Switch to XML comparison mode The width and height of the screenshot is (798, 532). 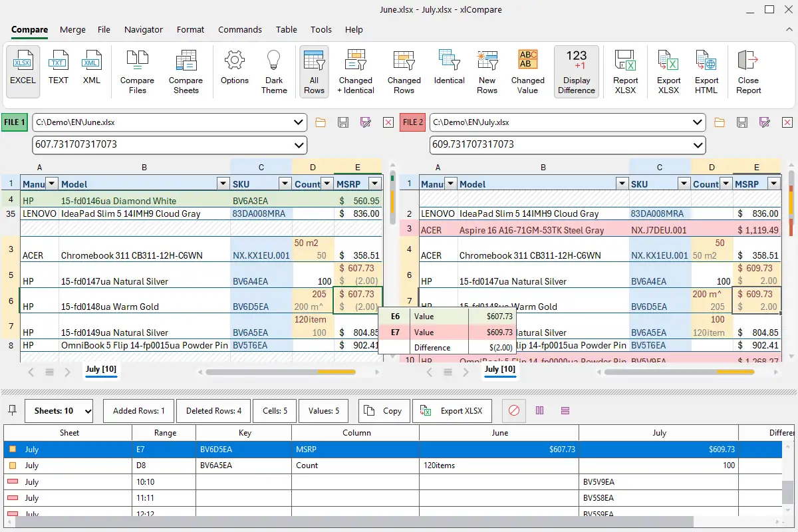[91, 68]
